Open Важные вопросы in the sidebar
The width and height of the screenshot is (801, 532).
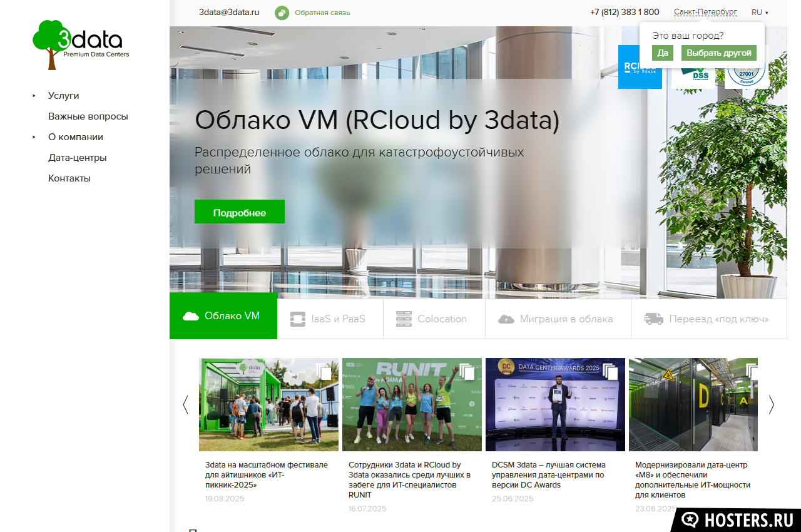(88, 116)
